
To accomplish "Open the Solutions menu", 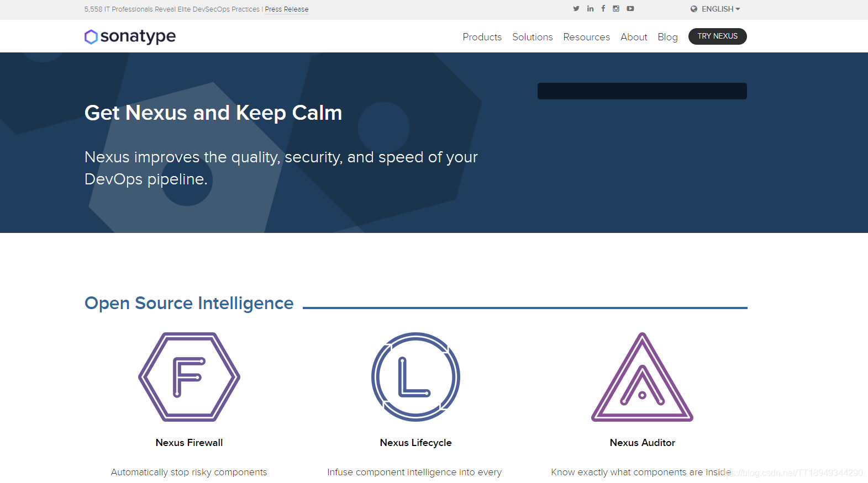I will coord(533,37).
